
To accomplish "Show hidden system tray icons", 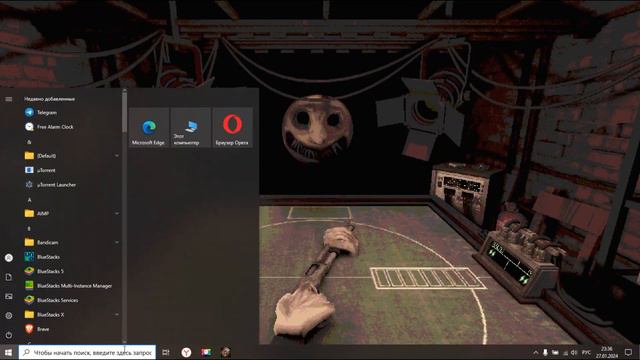I will [x=536, y=352].
